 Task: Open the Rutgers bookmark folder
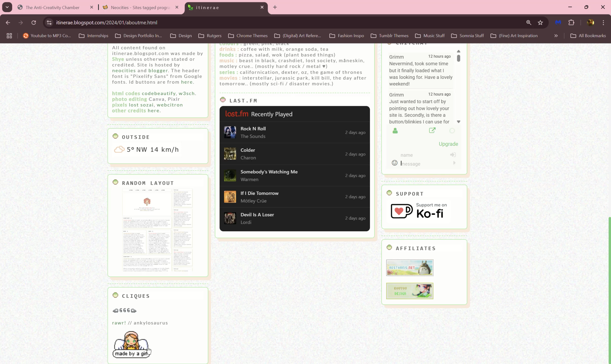click(210, 36)
